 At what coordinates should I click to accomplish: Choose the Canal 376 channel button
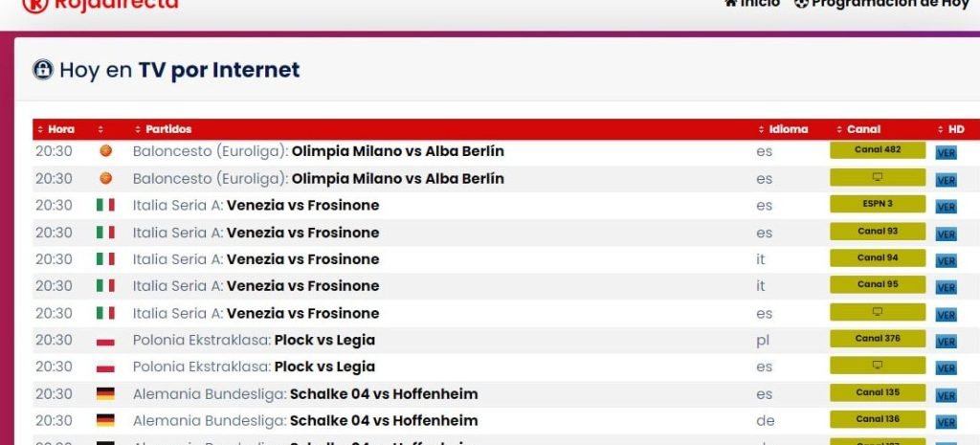877,339
